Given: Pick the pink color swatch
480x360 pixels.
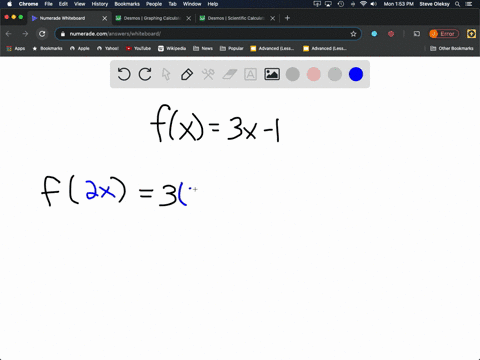Looking at the screenshot, I should pyautogui.click(x=314, y=74).
